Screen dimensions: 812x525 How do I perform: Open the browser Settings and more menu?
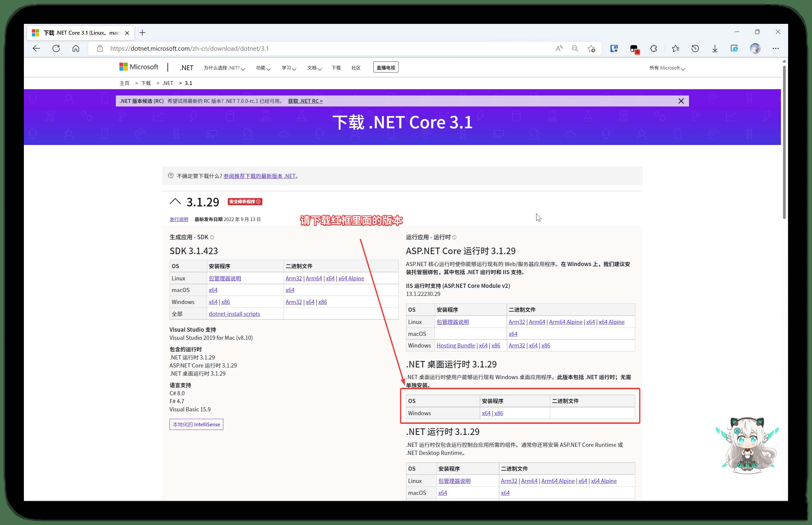tap(776, 48)
